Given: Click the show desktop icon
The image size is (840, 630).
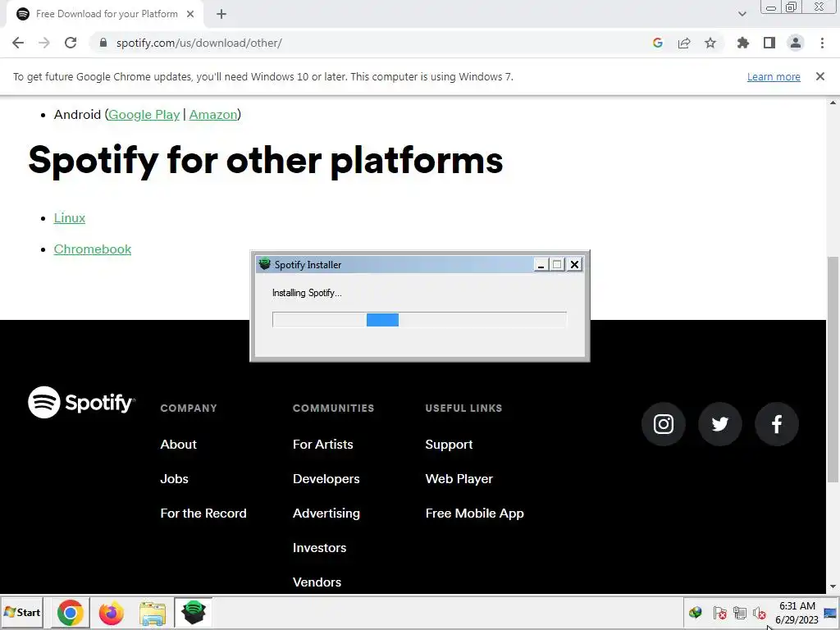Looking at the screenshot, I should (831, 613).
